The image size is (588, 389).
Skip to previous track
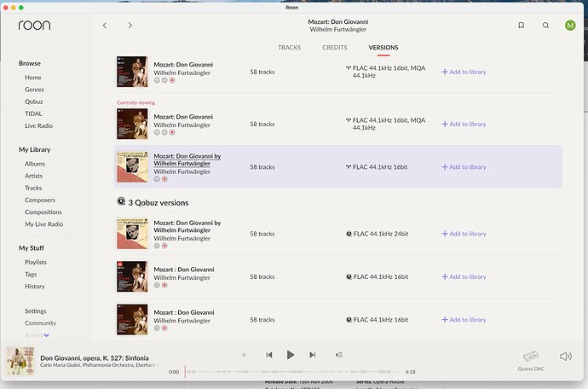[269, 355]
